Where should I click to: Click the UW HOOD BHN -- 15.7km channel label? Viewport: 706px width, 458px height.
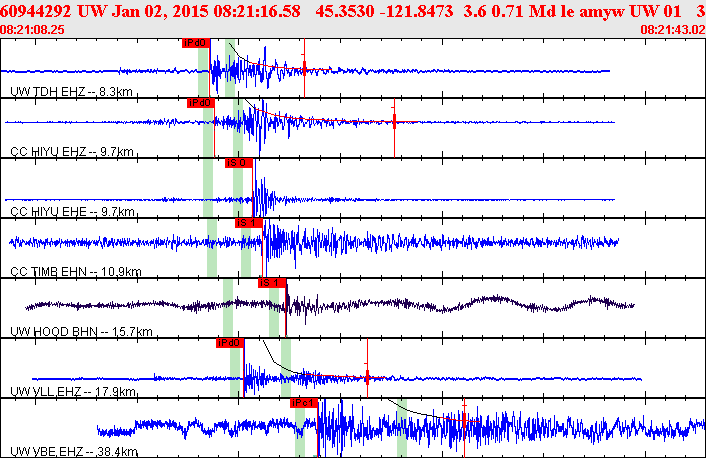81,332
